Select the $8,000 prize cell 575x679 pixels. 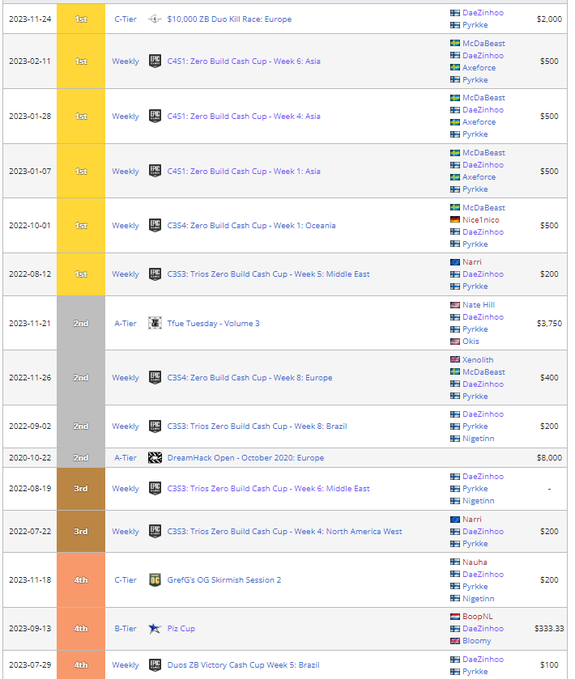549,458
